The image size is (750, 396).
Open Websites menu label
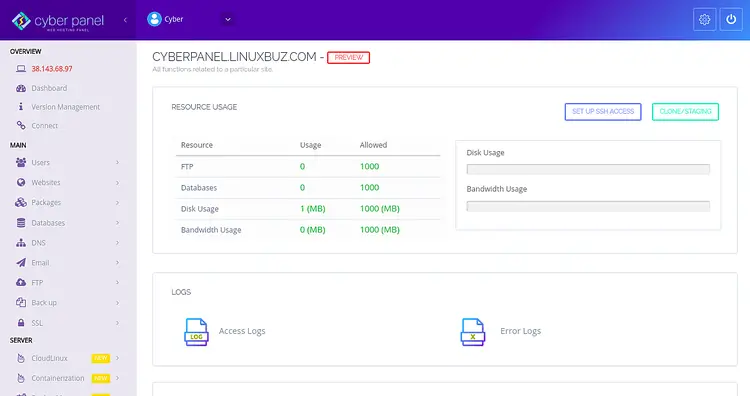46,183
